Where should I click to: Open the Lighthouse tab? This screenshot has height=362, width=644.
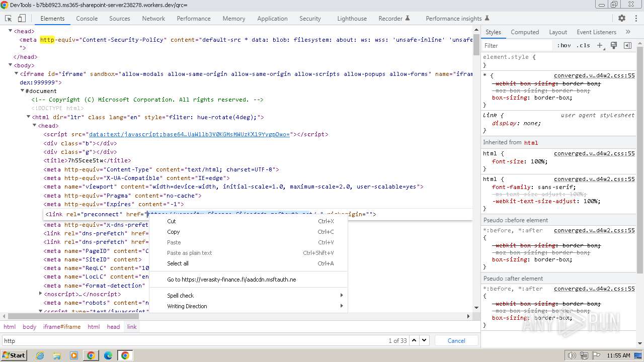tap(352, 18)
